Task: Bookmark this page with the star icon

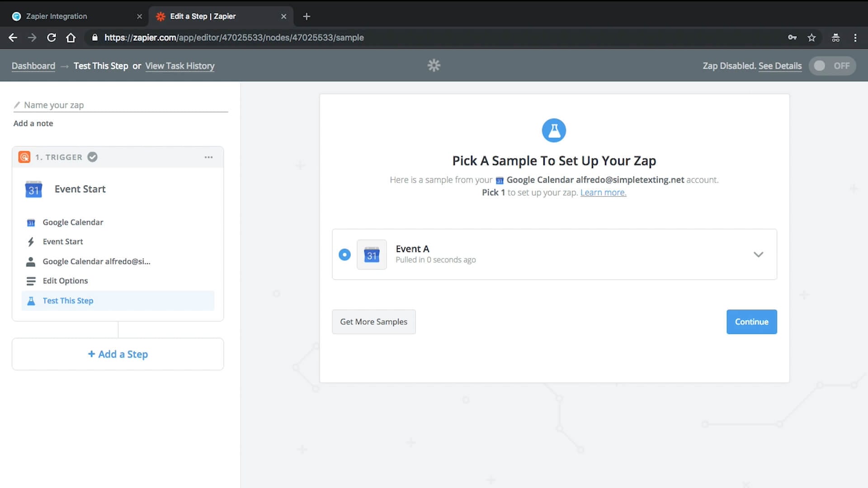Action: [x=811, y=38]
